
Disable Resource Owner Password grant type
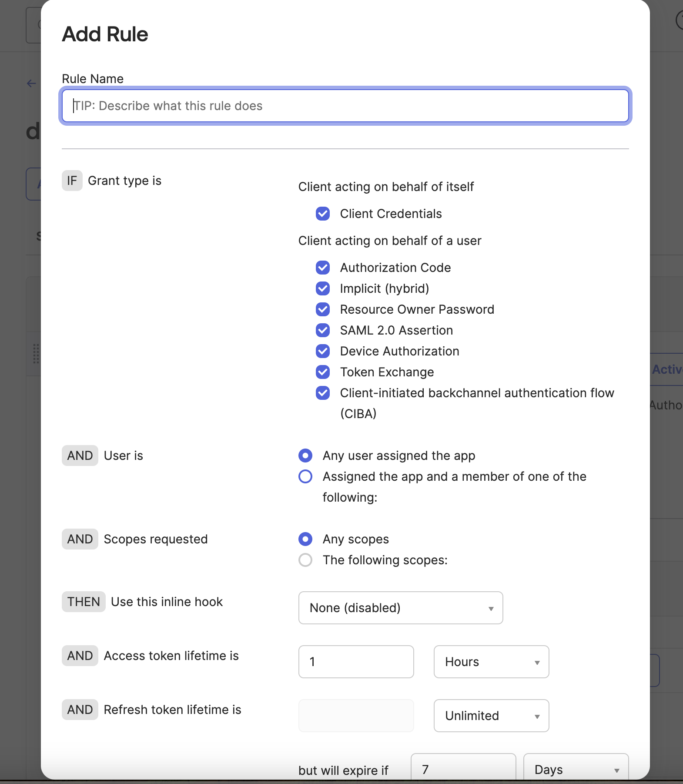(323, 309)
